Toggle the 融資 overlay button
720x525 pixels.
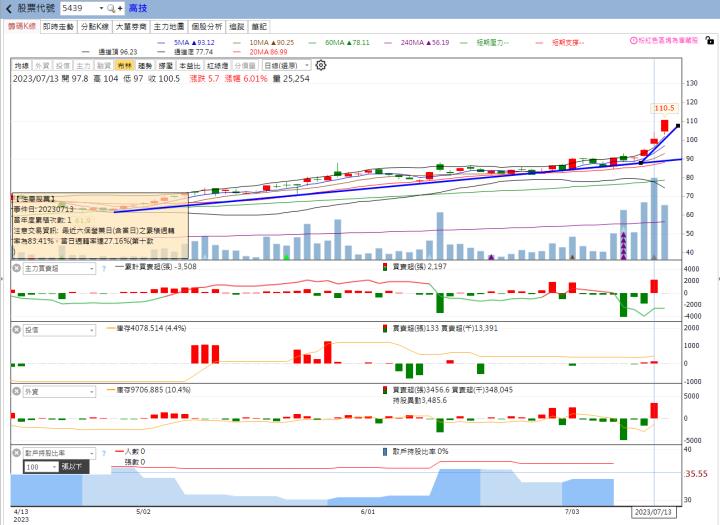(x=104, y=66)
